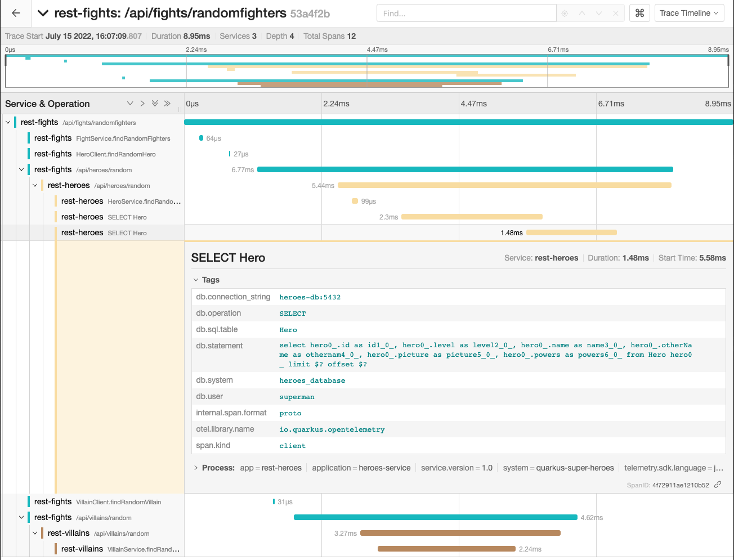734x560 pixels.
Task: Click the locate-match target icon in Find bar
Action: [565, 14]
